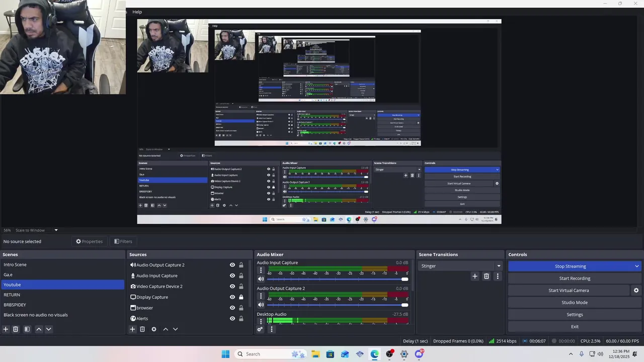The height and width of the screenshot is (362, 644).
Task: Mute Audio Output Capture 2 speaker icon
Action: pyautogui.click(x=261, y=305)
